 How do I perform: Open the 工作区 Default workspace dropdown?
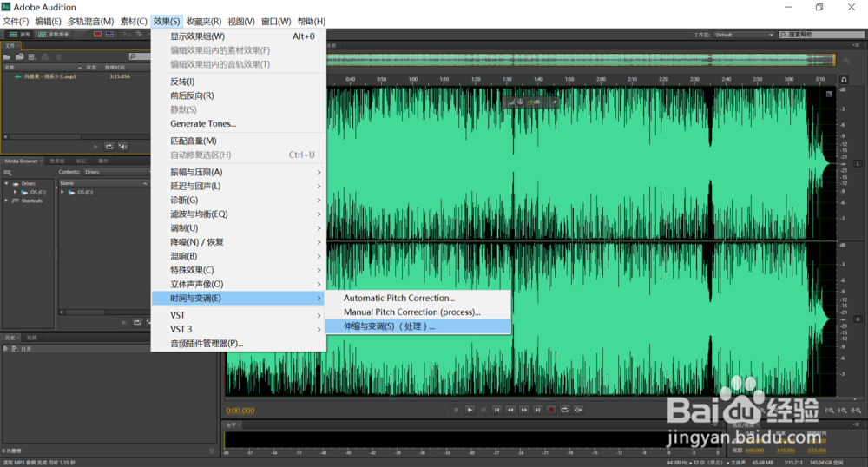click(x=744, y=35)
